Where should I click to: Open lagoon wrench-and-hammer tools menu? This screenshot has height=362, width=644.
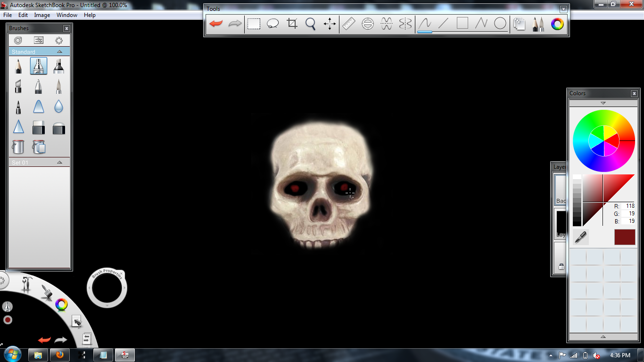[x=27, y=284]
